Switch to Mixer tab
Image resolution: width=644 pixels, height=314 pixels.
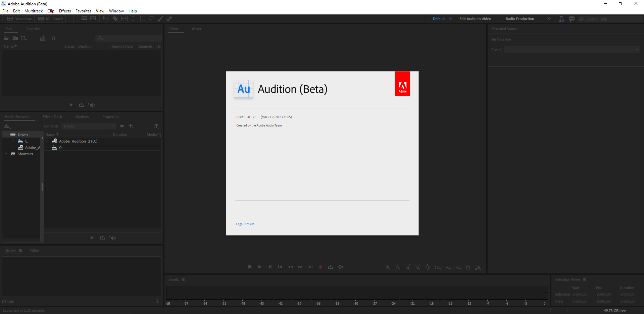click(197, 29)
